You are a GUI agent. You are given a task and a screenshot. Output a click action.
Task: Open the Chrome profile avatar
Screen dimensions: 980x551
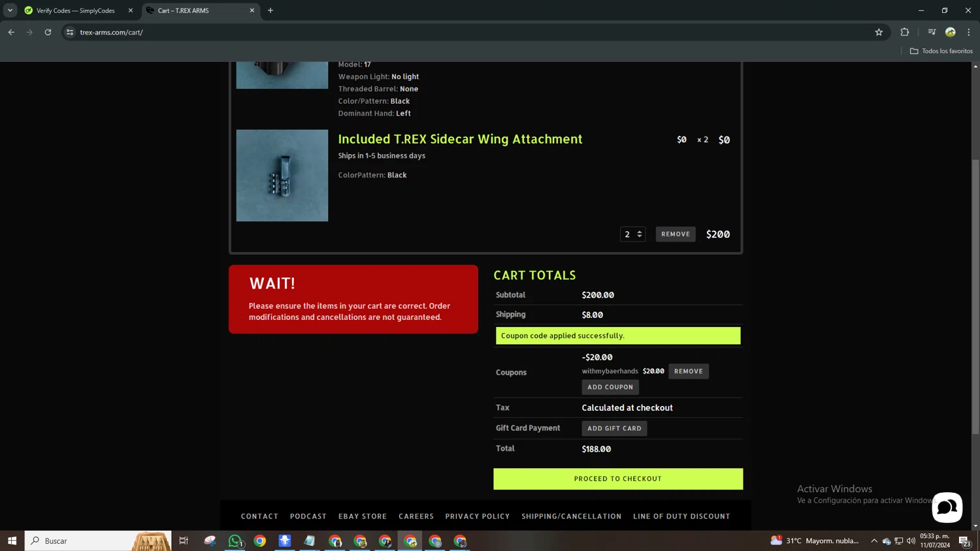[951, 32]
